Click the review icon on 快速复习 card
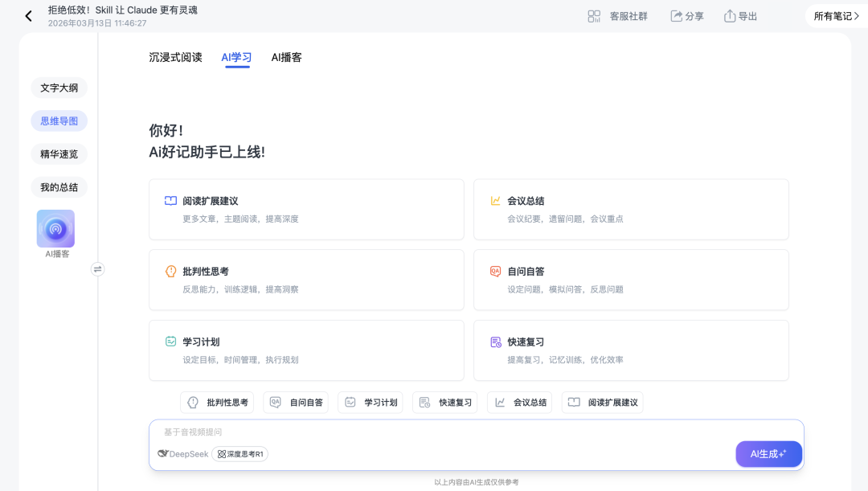The height and width of the screenshot is (491, 868). [x=495, y=342]
